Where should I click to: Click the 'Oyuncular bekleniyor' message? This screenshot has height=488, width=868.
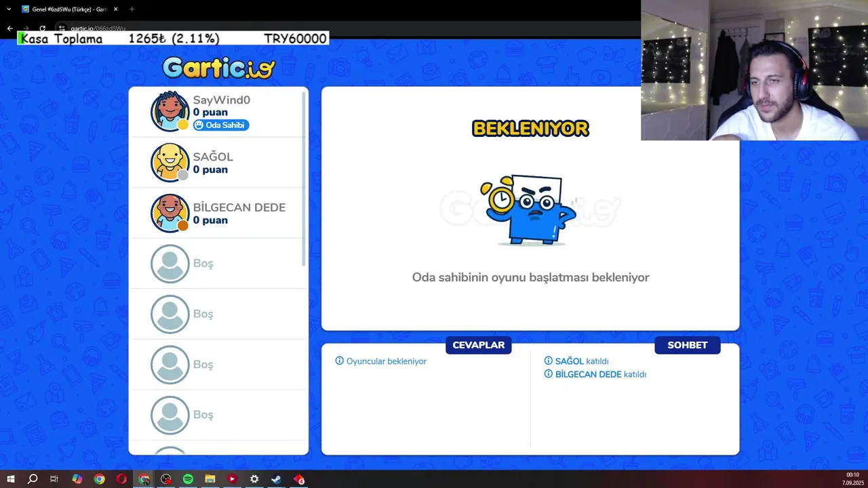[387, 361]
